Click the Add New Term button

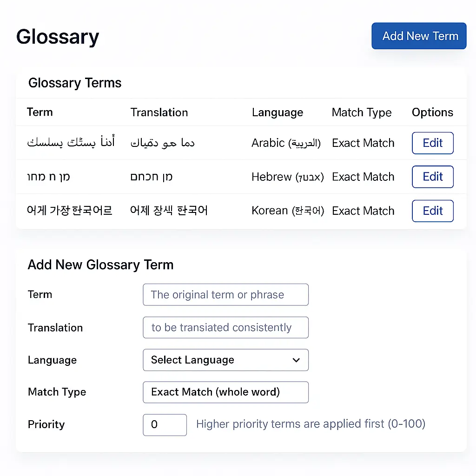418,36
